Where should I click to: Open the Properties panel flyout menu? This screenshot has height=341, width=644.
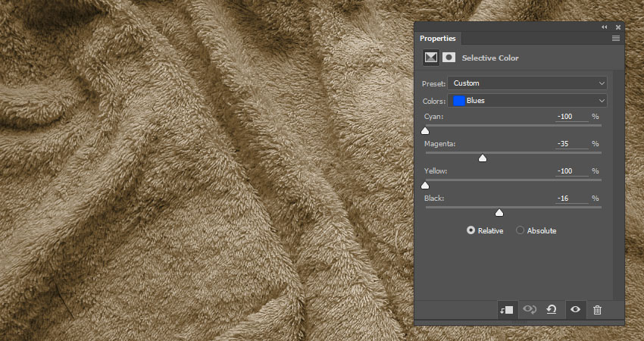[616, 38]
